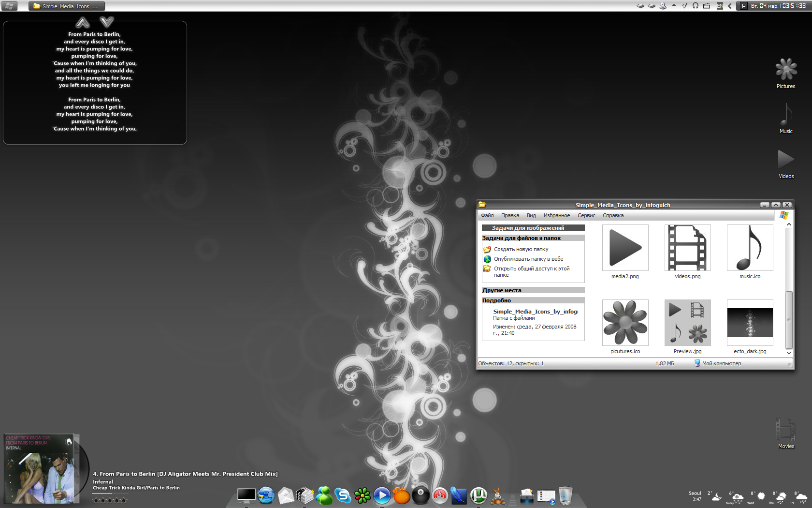Open the blue play media player dock icon

click(x=382, y=495)
